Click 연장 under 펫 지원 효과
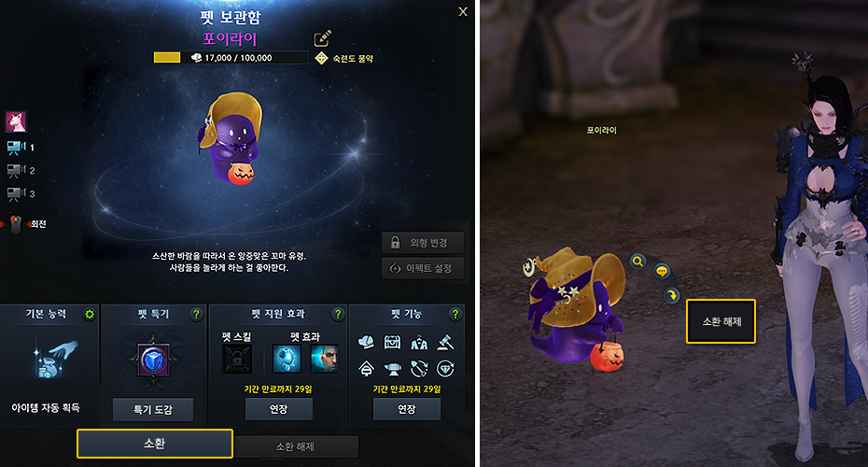This screenshot has height=467, width=868. pos(279,409)
